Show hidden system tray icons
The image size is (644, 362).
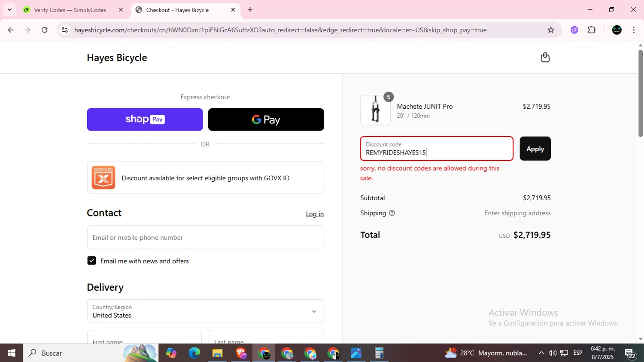coord(541,353)
